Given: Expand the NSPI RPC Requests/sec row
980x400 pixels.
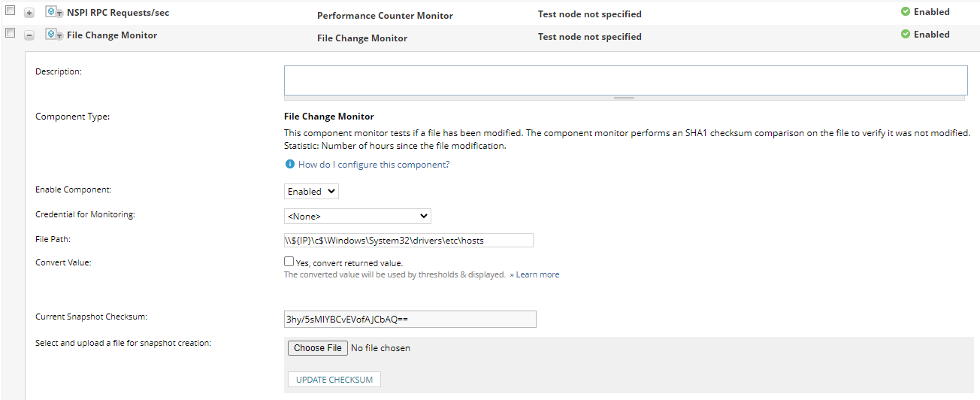Looking at the screenshot, I should click(x=29, y=14).
